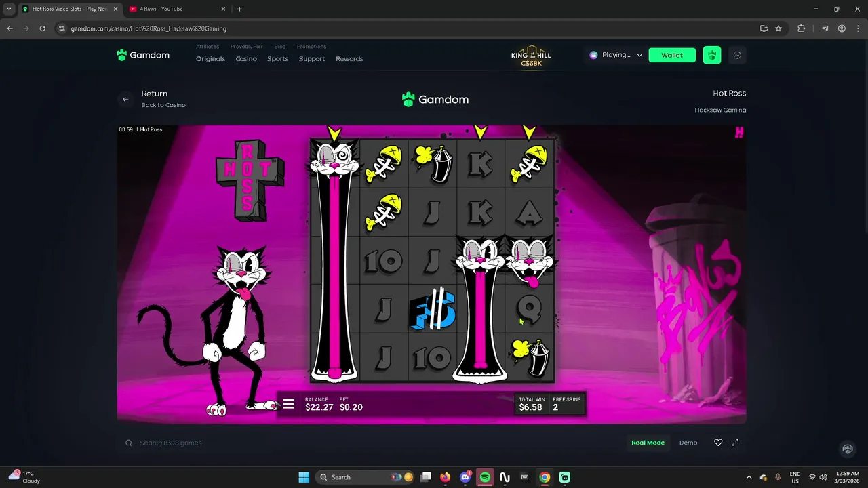Open the Sports menu
This screenshot has width=868, height=488.
pos(277,59)
